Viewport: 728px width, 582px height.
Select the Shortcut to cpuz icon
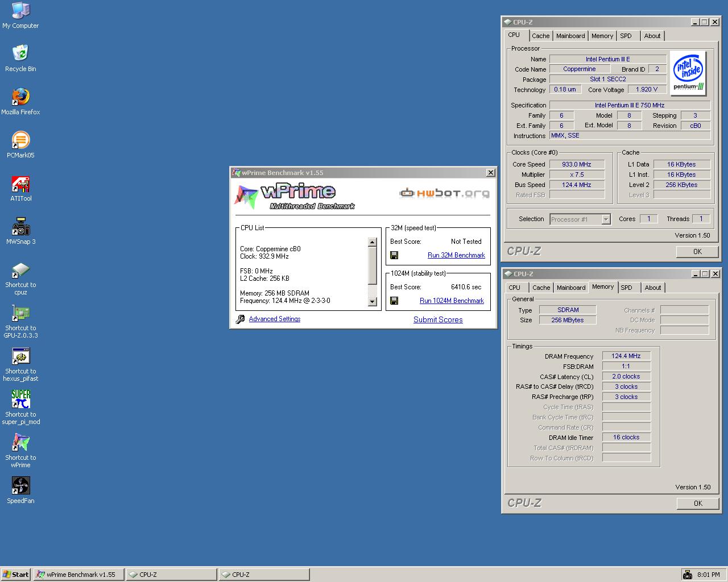coord(20,278)
